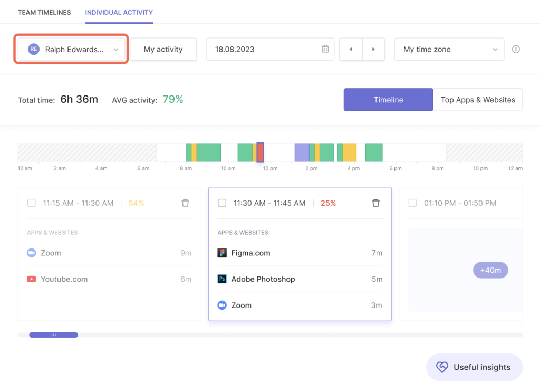Click the Youtube.com icon

coord(32,279)
